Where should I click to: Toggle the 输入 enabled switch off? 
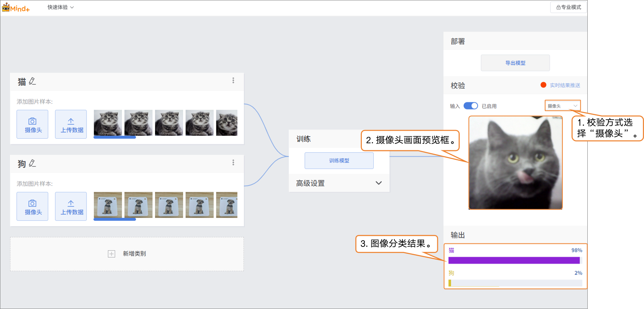(x=471, y=106)
